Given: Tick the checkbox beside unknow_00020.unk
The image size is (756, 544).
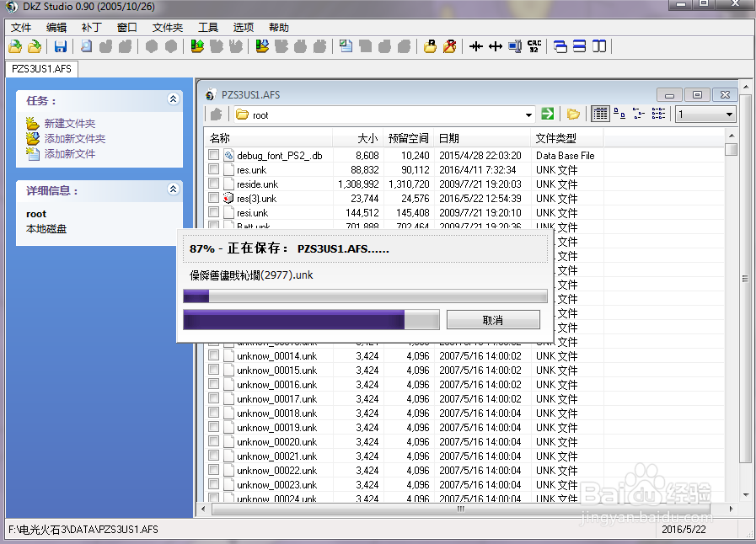Looking at the screenshot, I should click(x=212, y=441).
